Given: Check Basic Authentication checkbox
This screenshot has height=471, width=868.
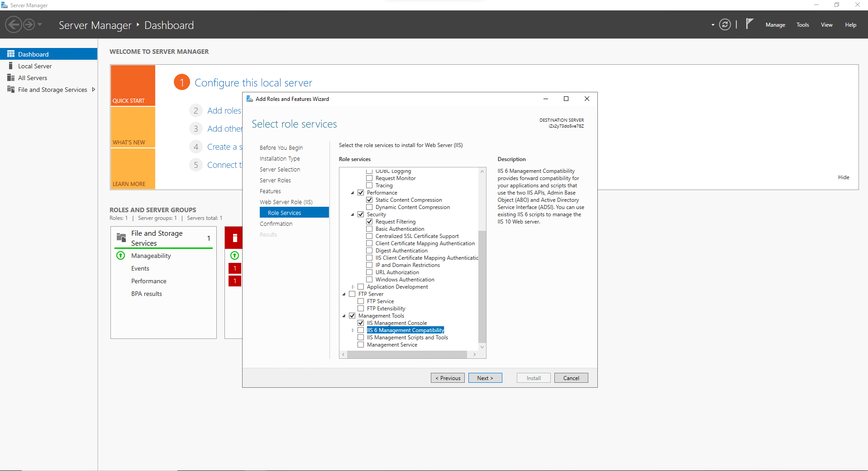Looking at the screenshot, I should 369,229.
